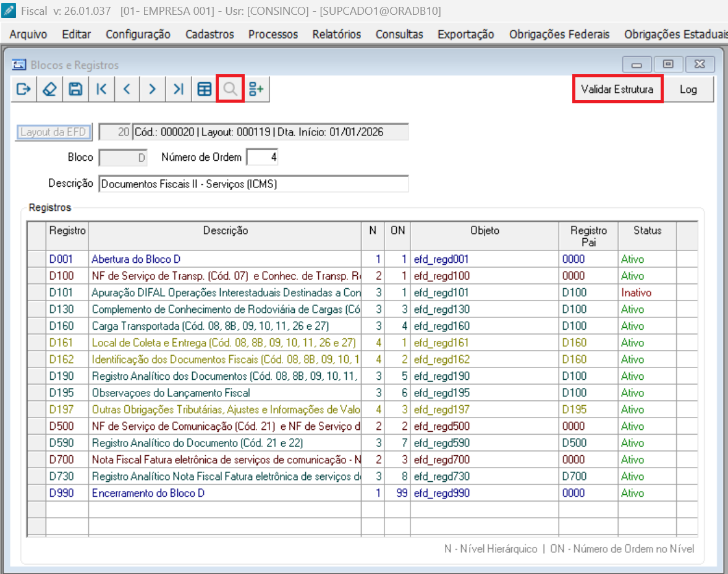Open the Obrigações Federais menu
The width and height of the screenshot is (728, 574).
(559, 35)
